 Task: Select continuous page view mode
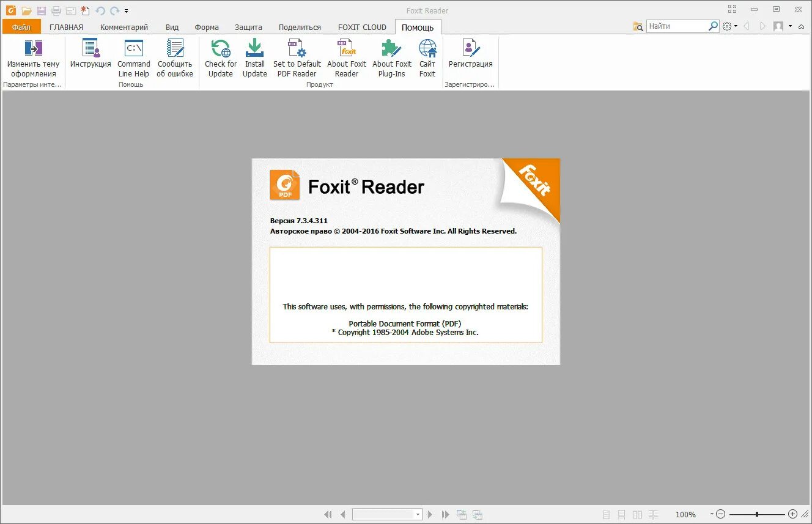(621, 515)
